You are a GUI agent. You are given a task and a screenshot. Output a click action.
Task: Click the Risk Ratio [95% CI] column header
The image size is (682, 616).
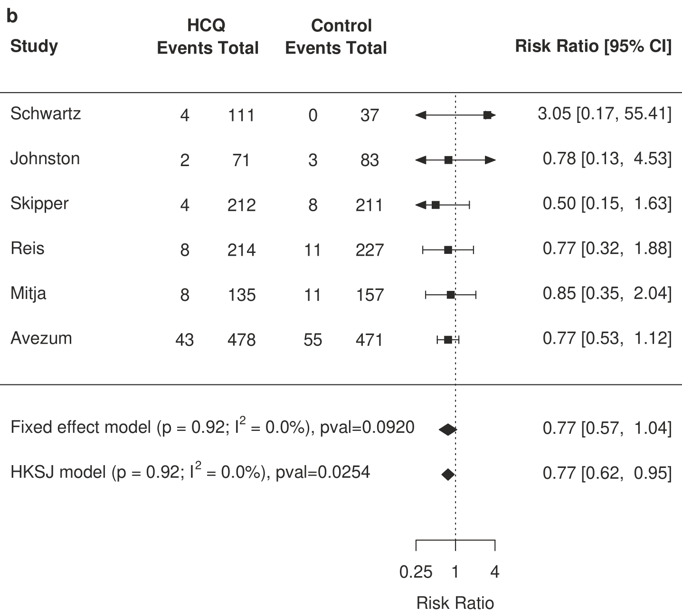tap(593, 46)
